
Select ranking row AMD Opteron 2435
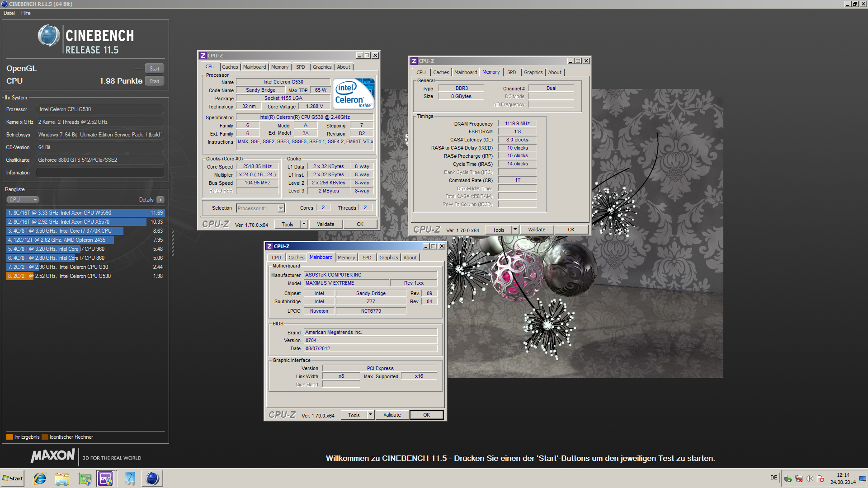85,240
